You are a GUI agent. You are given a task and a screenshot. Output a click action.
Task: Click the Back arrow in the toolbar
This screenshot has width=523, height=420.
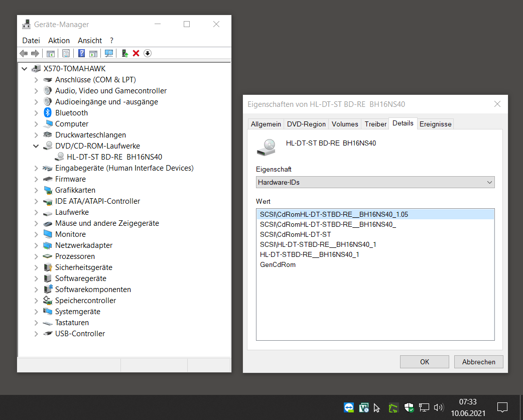click(24, 53)
